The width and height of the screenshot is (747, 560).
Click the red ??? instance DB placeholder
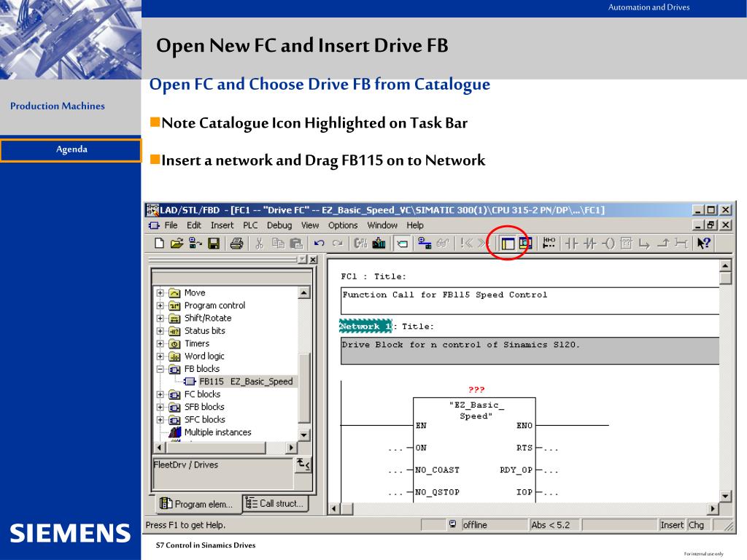[476, 389]
